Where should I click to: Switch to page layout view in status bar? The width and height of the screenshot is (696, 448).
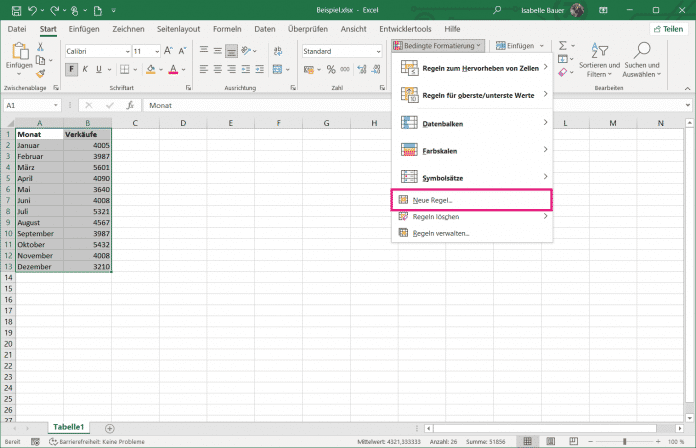[x=550, y=441]
